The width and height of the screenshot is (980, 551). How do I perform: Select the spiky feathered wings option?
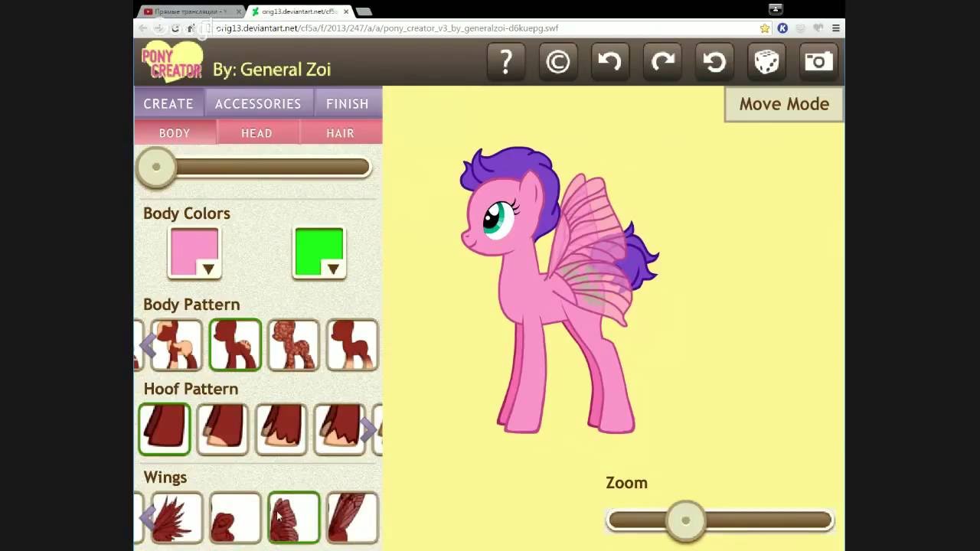pos(177,518)
